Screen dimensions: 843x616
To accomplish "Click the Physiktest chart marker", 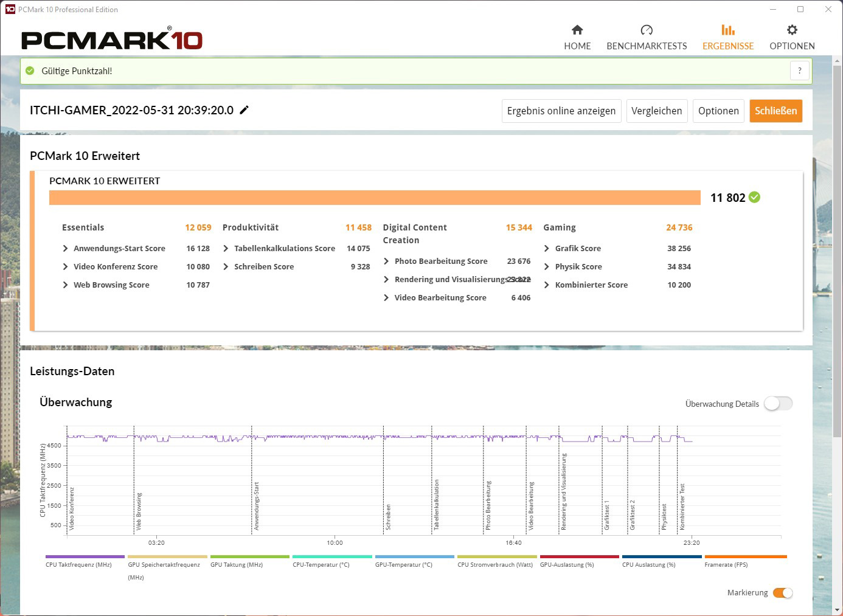I will 664,516.
